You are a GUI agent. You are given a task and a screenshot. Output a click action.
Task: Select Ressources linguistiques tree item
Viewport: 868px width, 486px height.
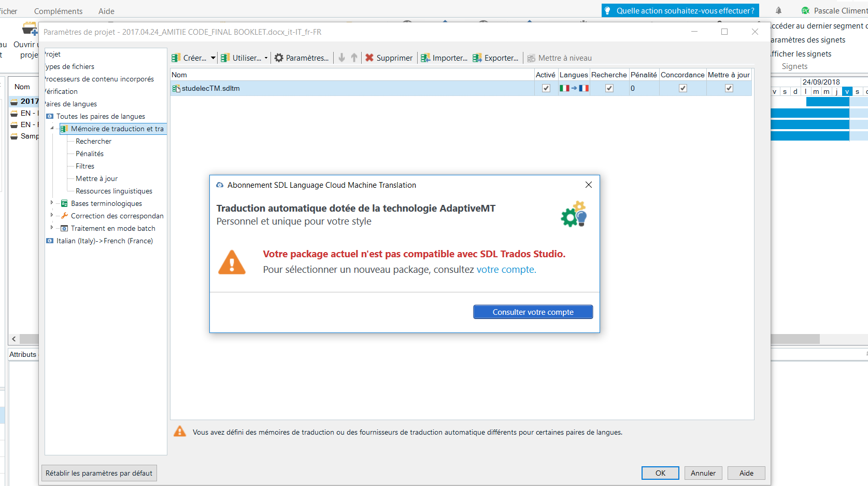(x=114, y=191)
